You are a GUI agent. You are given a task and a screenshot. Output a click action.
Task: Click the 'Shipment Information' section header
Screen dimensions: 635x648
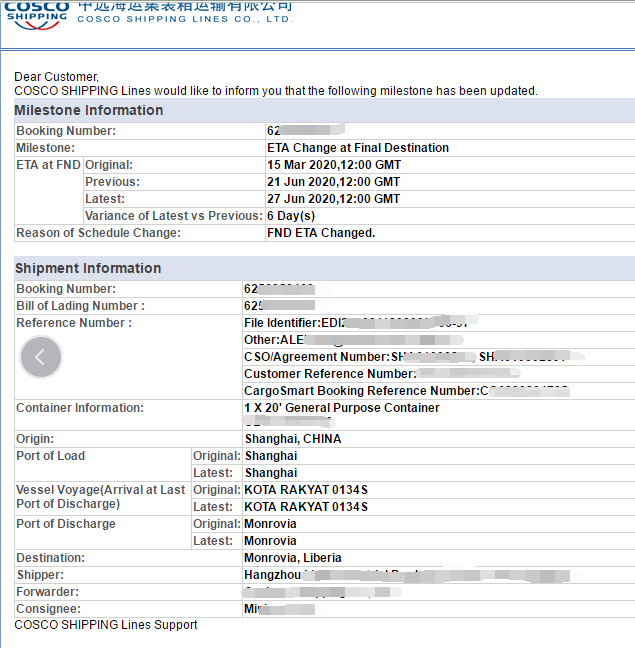(88, 268)
